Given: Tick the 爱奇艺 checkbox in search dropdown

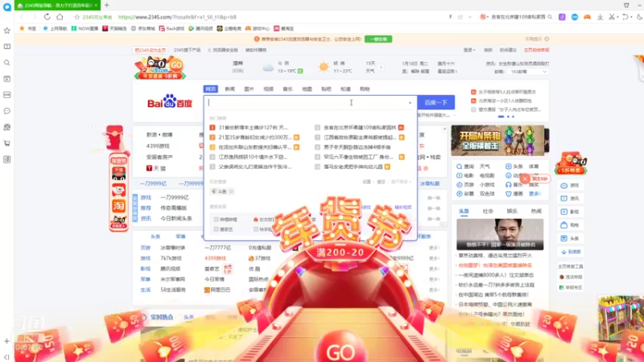Looking at the screenshot, I should 216,229.
